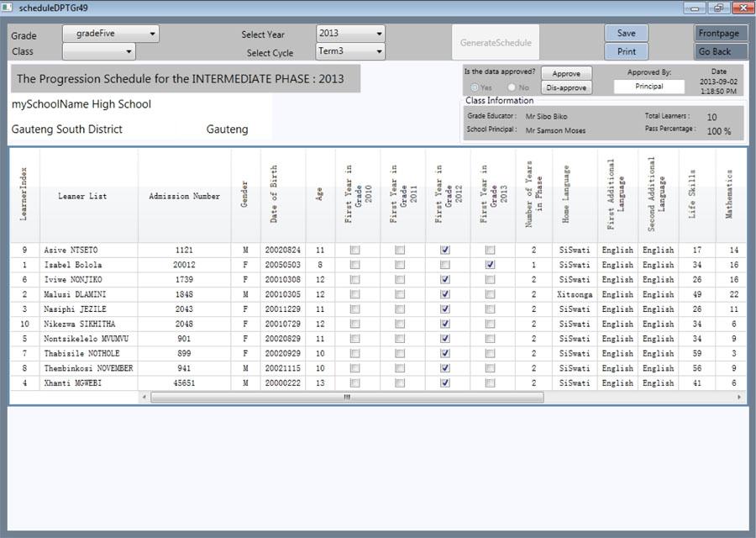Select the No radio for data approval
The height and width of the screenshot is (538, 756).
coord(511,87)
